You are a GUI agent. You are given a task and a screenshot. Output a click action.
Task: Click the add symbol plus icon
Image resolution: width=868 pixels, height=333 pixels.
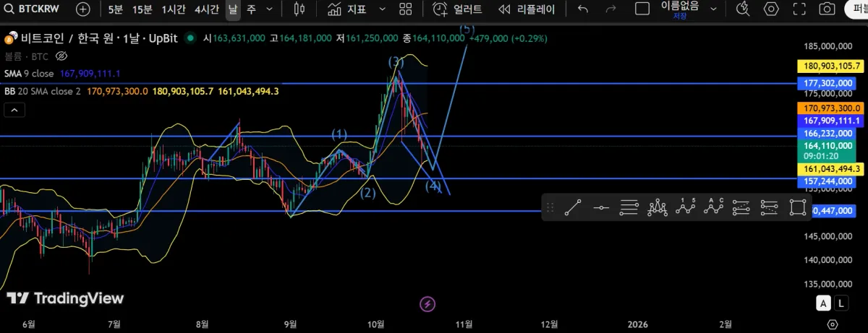point(82,9)
